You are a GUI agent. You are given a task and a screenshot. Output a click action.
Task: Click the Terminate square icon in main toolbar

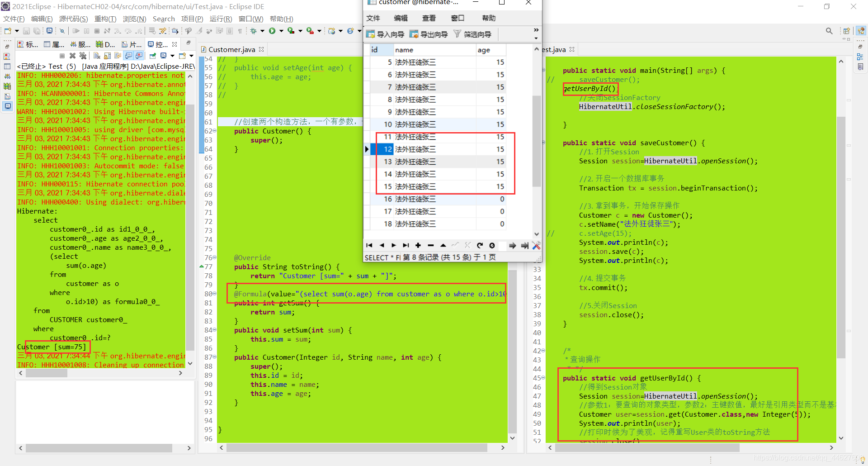pos(97,31)
